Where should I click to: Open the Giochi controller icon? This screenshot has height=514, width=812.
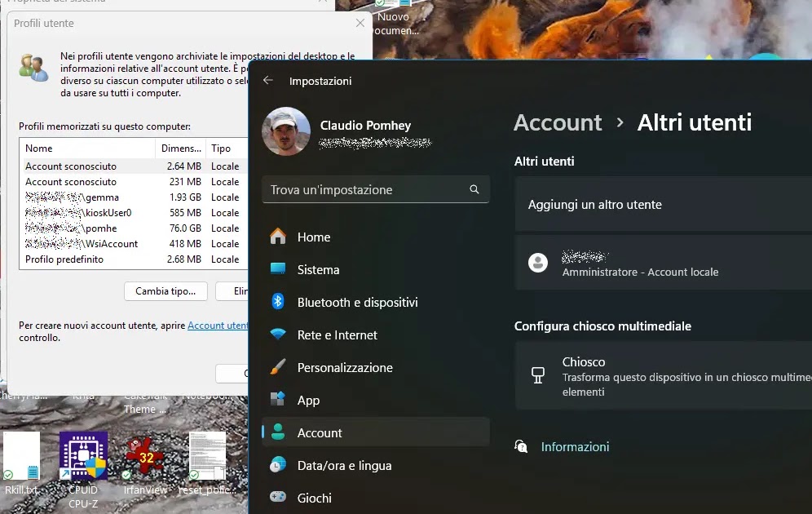278,498
